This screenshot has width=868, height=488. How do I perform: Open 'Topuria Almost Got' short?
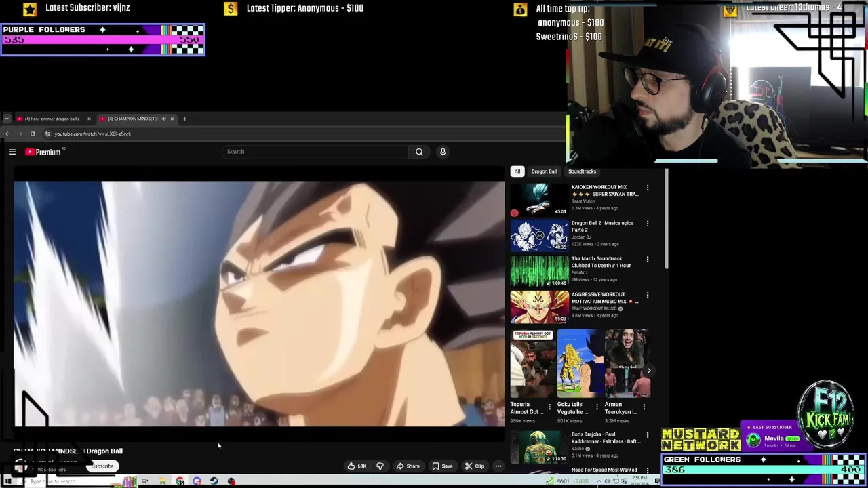pyautogui.click(x=532, y=364)
